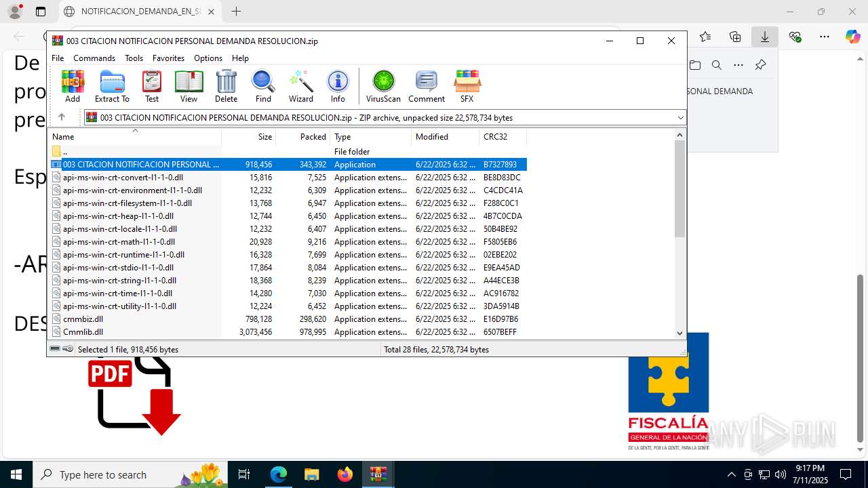The width and height of the screenshot is (868, 488).
Task: Click the PDF download image on the page
Action: [134, 396]
